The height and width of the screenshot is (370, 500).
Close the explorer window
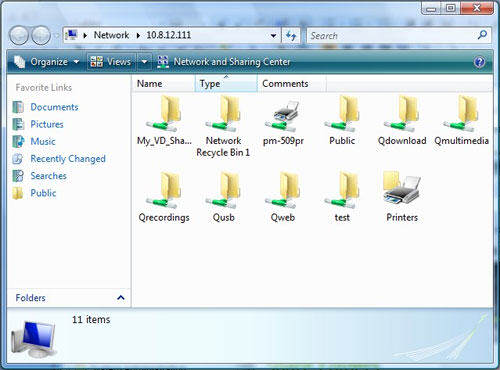point(477,8)
